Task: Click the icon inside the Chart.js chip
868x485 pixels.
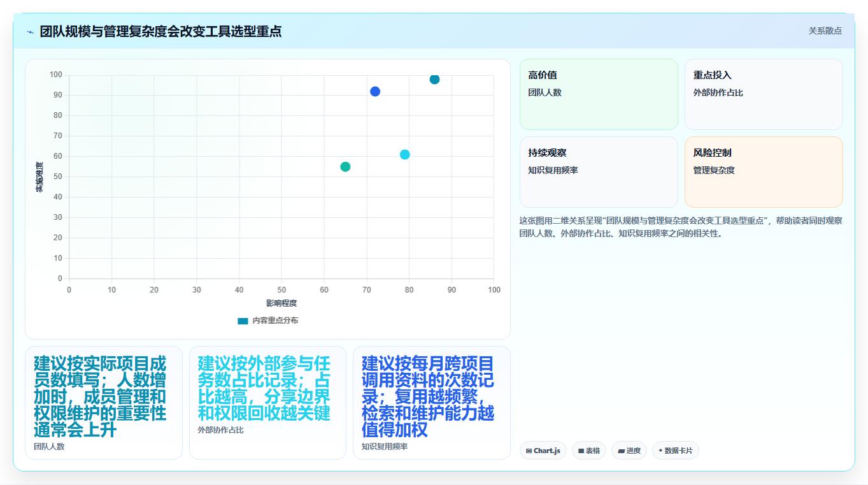Action: coord(529,451)
